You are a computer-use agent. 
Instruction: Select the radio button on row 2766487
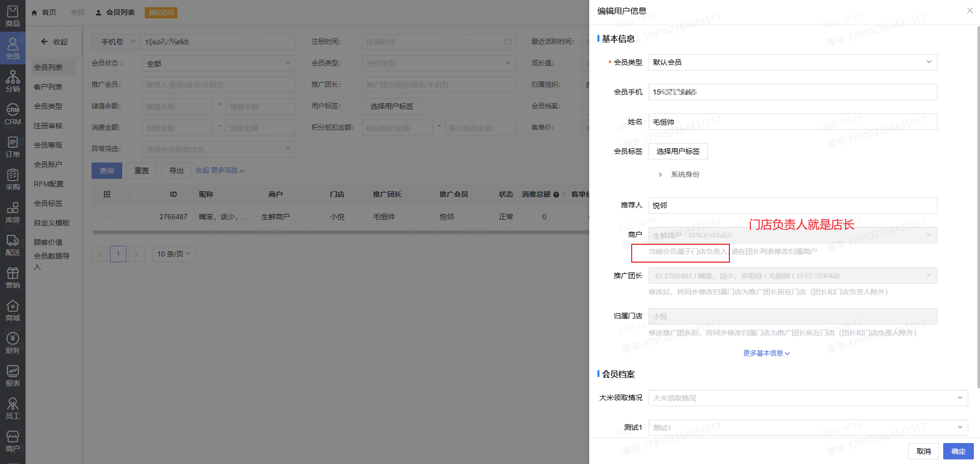click(x=107, y=217)
